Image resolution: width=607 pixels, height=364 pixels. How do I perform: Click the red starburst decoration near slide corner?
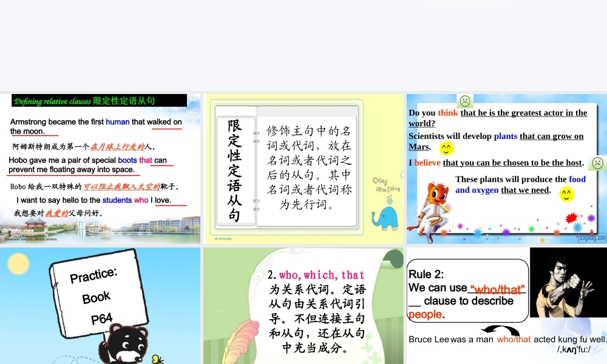pyautogui.click(x=570, y=218)
